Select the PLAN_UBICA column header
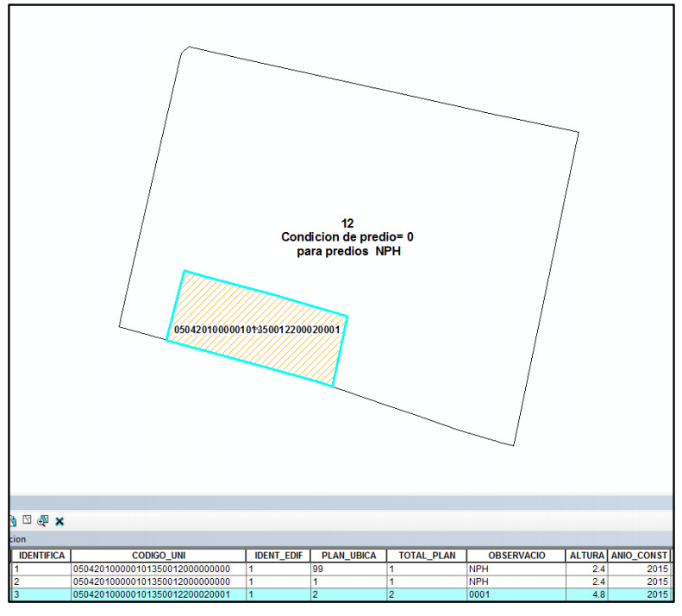 [x=348, y=556]
